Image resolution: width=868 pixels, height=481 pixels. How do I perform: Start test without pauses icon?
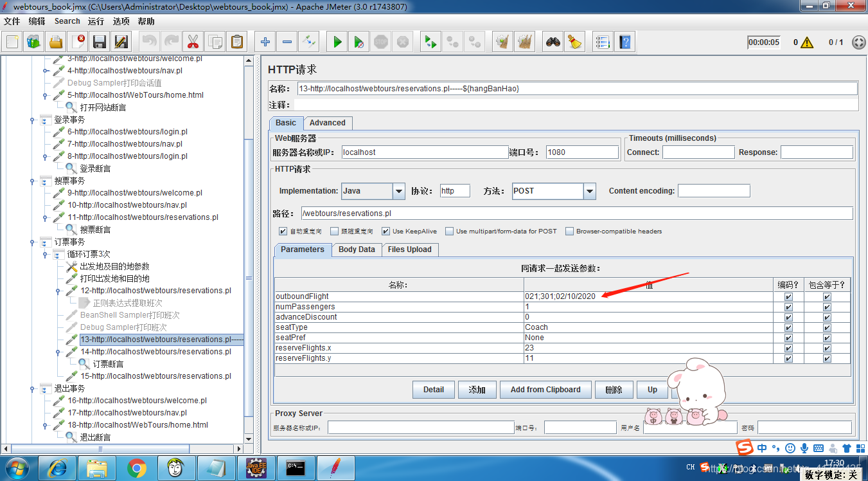(x=359, y=42)
